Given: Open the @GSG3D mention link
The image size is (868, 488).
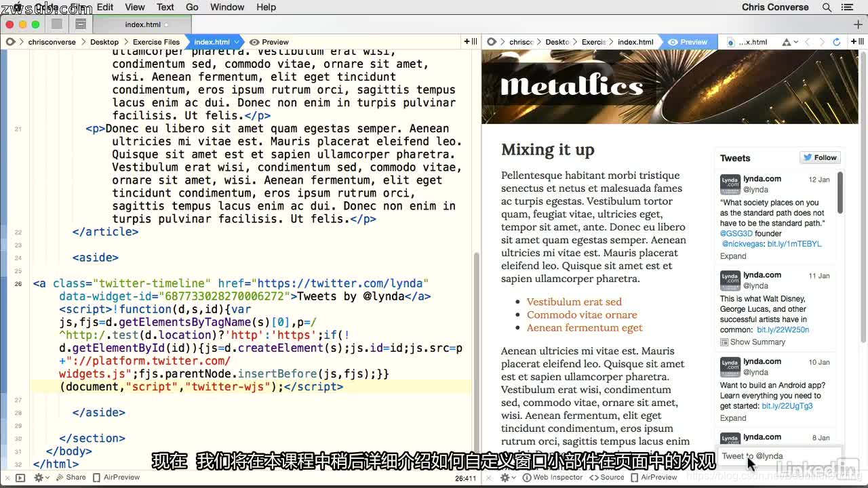Looking at the screenshot, I should pos(736,233).
